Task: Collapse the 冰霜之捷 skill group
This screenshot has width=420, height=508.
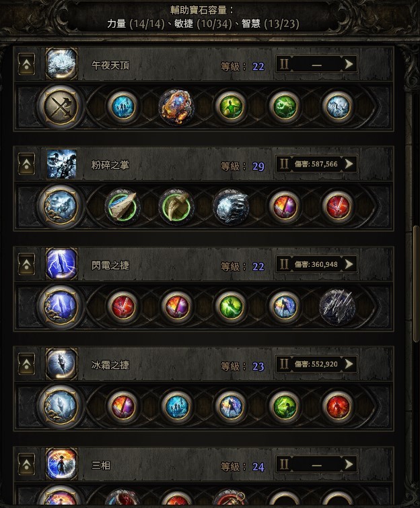Action: pyautogui.click(x=26, y=364)
